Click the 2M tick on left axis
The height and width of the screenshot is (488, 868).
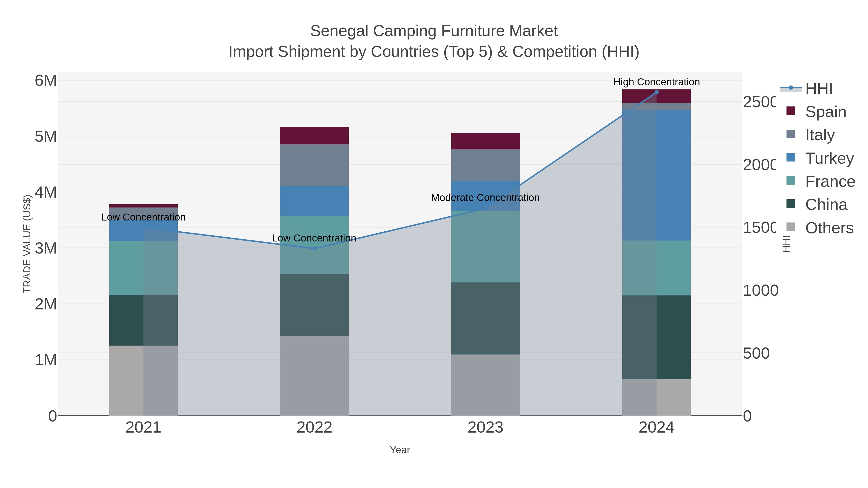pos(46,304)
